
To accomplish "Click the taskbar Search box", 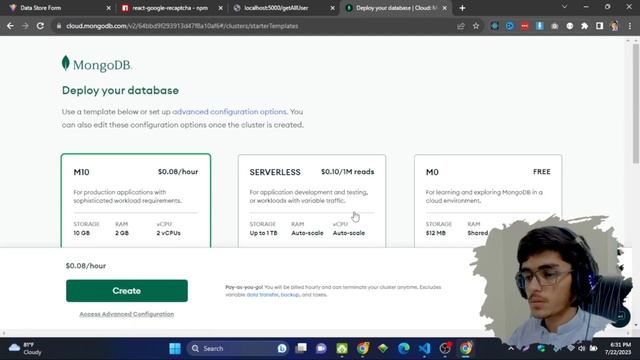I will click(238, 349).
